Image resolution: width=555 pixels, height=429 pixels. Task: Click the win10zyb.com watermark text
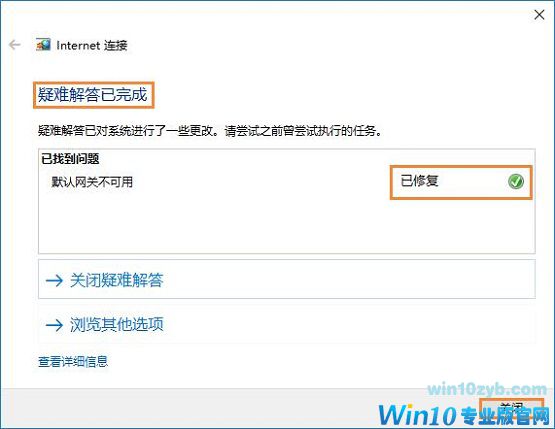point(487,389)
